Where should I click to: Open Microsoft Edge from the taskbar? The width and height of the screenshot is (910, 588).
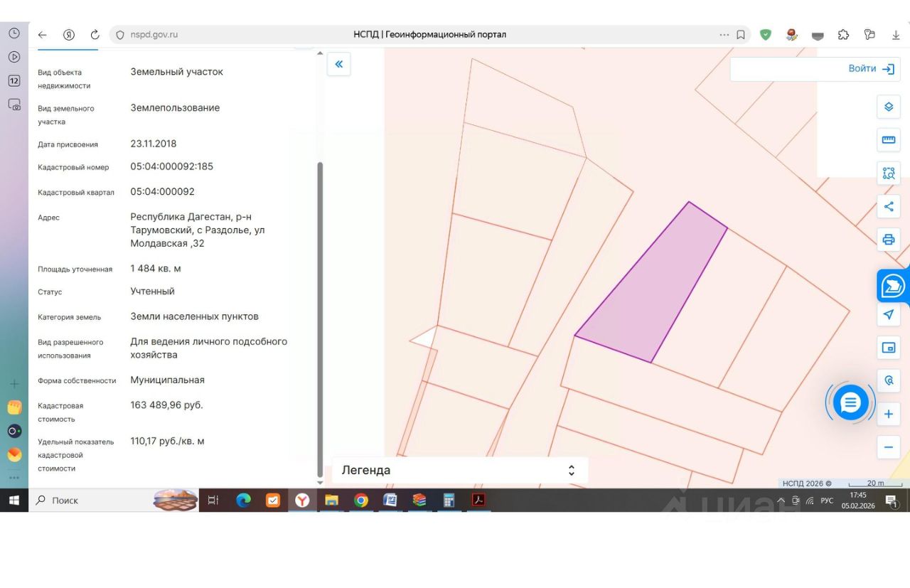pyautogui.click(x=244, y=501)
